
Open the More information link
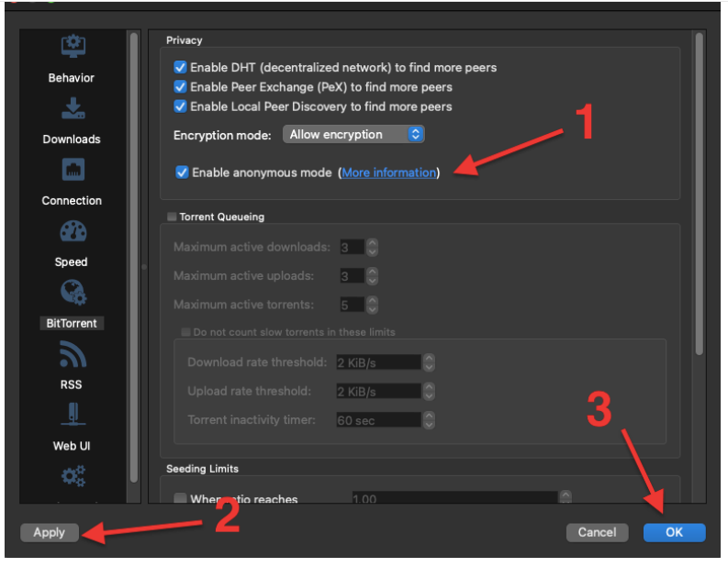tap(389, 172)
